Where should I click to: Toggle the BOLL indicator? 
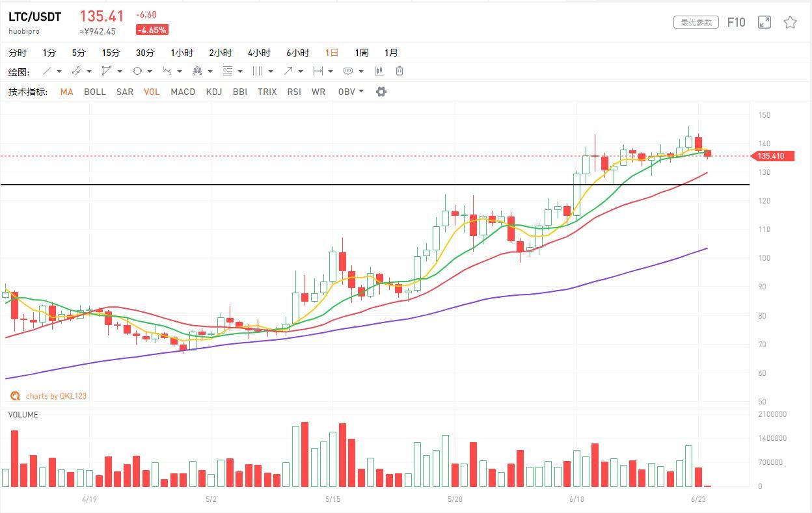(x=95, y=92)
